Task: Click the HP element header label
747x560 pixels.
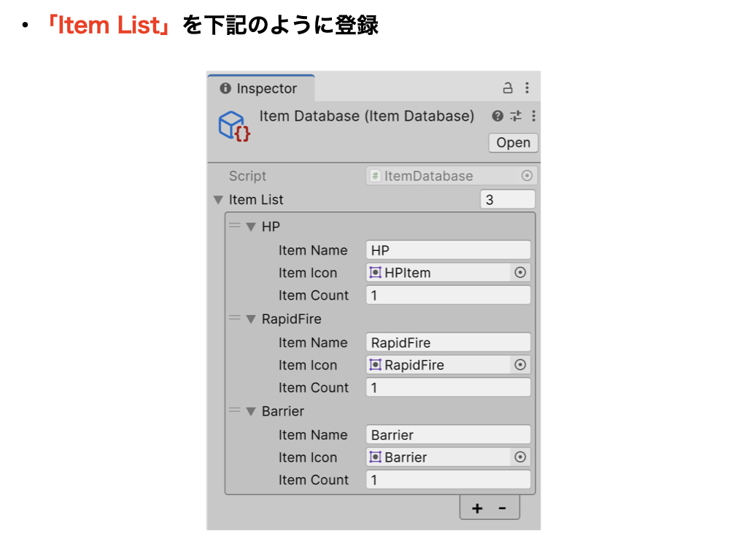Action: pyautogui.click(x=271, y=227)
